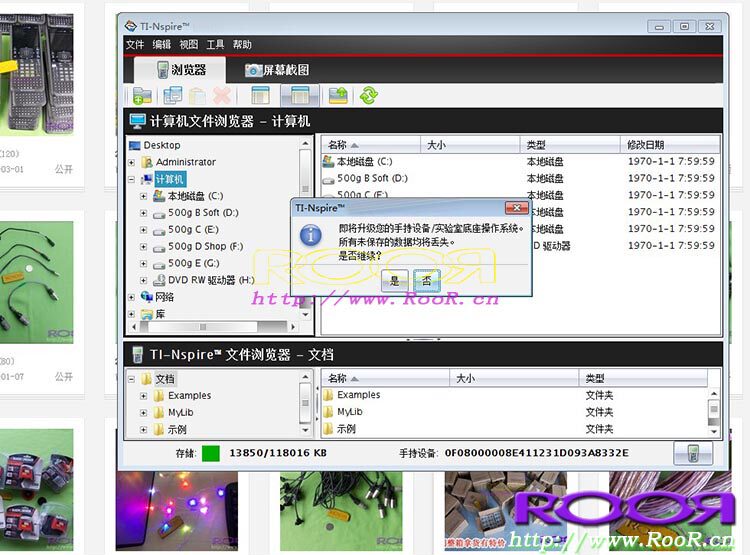Expand the 网络 tree node

click(x=132, y=297)
